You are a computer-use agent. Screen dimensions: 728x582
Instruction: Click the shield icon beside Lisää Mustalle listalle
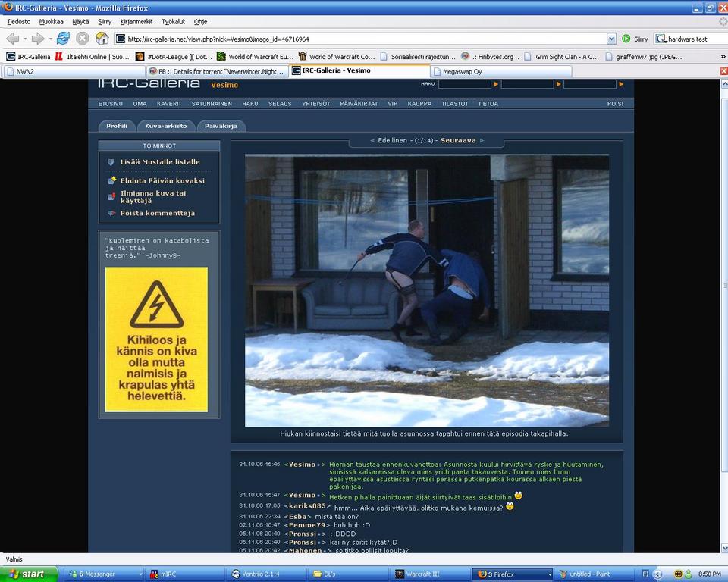click(111, 162)
